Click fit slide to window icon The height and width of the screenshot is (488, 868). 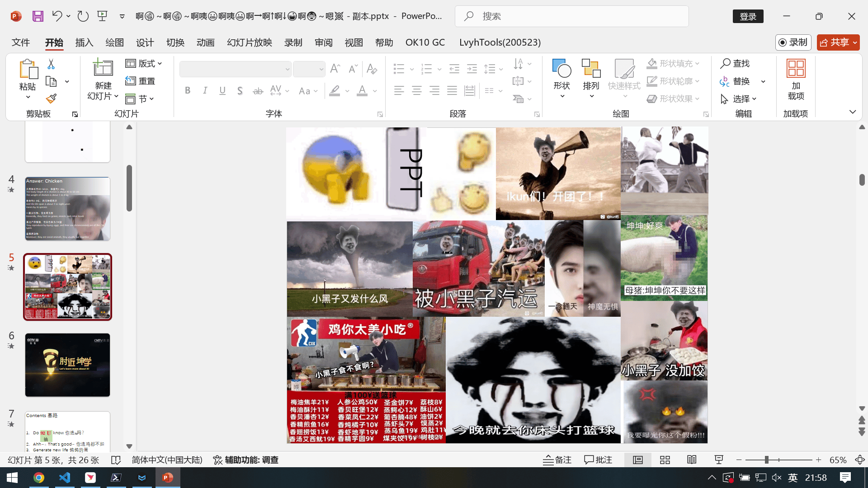click(x=859, y=460)
